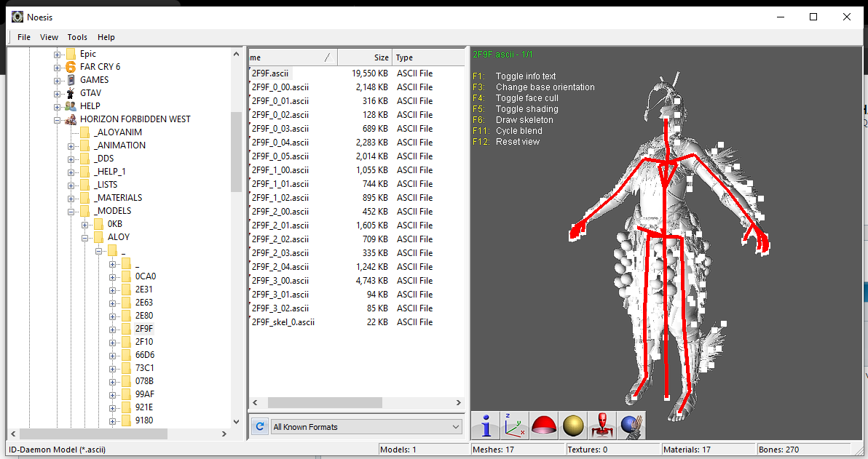Expand the 2F9F folder node
The width and height of the screenshot is (868, 459).
[112, 330]
